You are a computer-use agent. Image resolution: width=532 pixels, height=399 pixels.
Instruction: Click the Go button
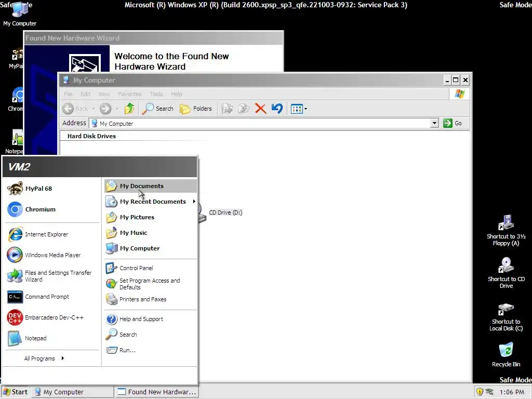(x=453, y=123)
